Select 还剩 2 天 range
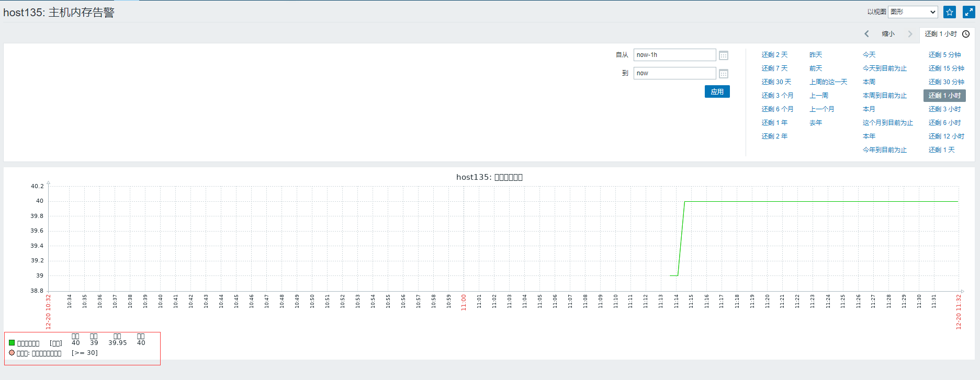Screen dimensions: 980x380 coord(774,55)
